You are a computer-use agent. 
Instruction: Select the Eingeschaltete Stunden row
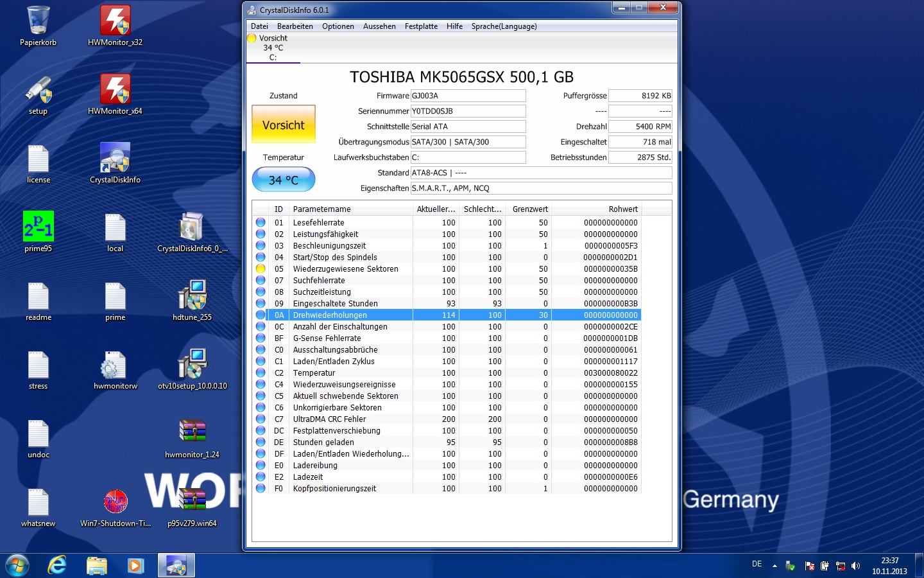(x=447, y=304)
